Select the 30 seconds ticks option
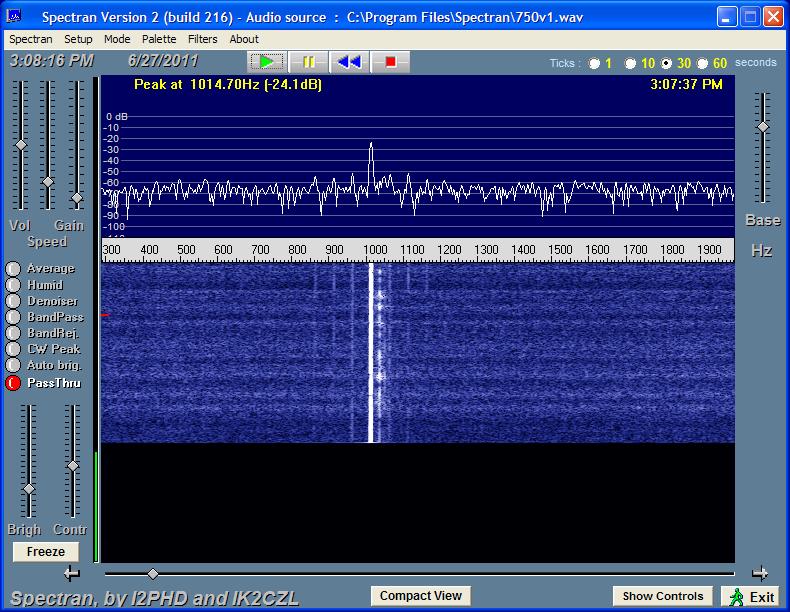The height and width of the screenshot is (612, 790). [x=667, y=63]
